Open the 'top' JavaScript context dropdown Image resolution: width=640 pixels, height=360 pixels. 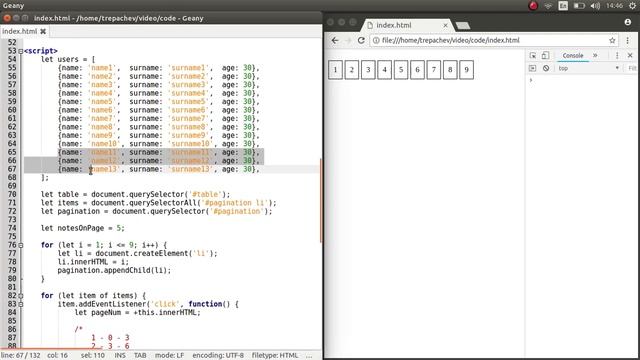(589, 68)
